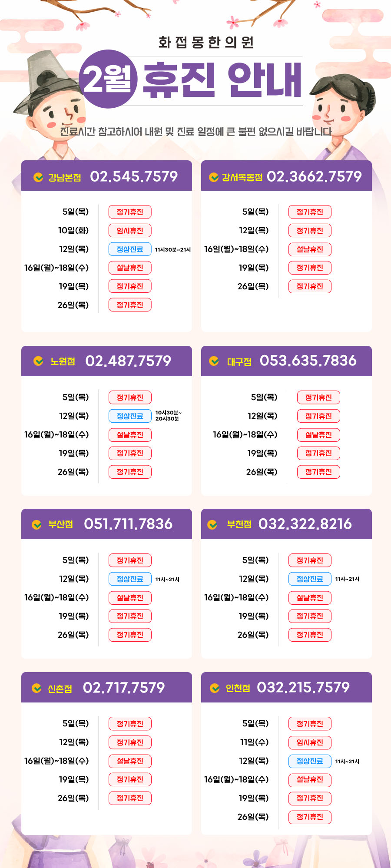Click the check icon next to 노원점
The image size is (391, 868).
coord(38,361)
